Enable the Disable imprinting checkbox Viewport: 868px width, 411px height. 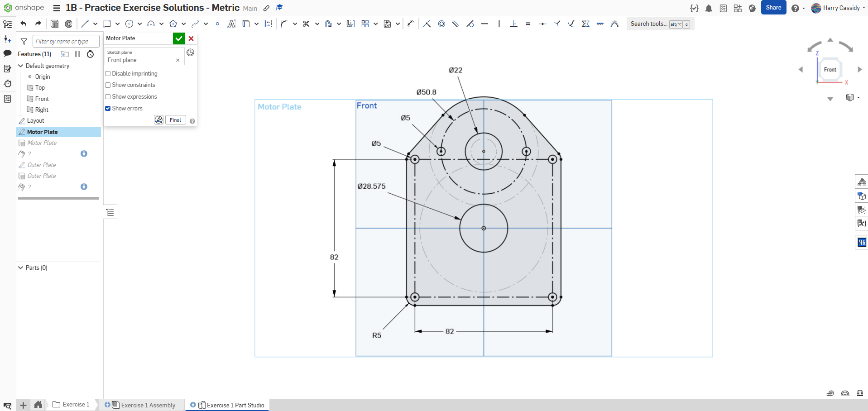[x=108, y=74]
